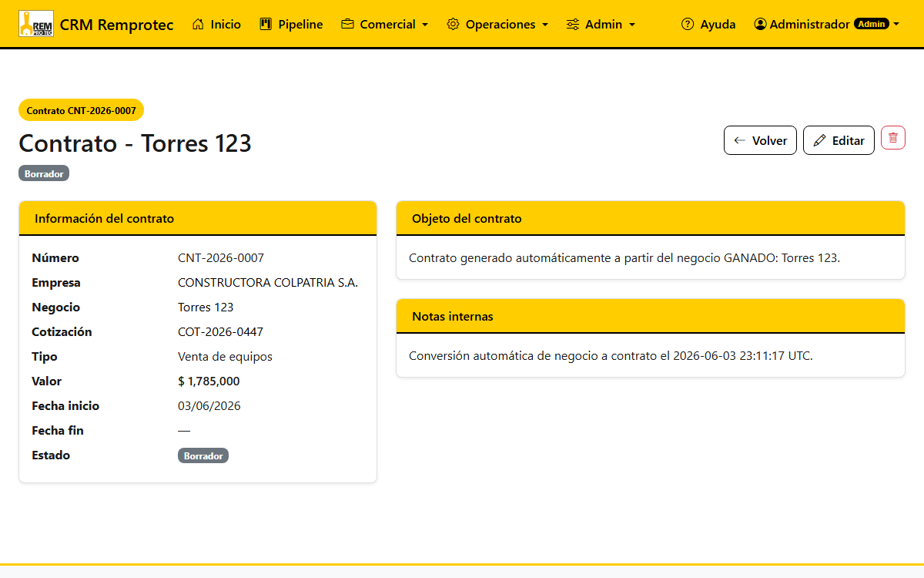The height and width of the screenshot is (578, 924).
Task: Expand the Operaciones dropdown caret
Action: [545, 25]
